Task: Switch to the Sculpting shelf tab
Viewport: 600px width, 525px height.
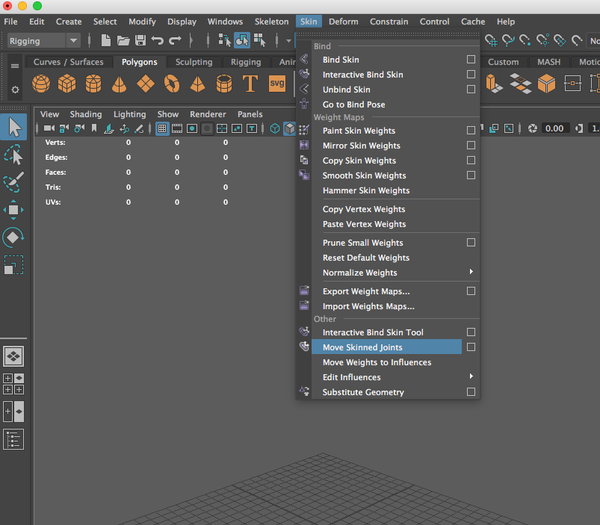Action: click(x=194, y=62)
